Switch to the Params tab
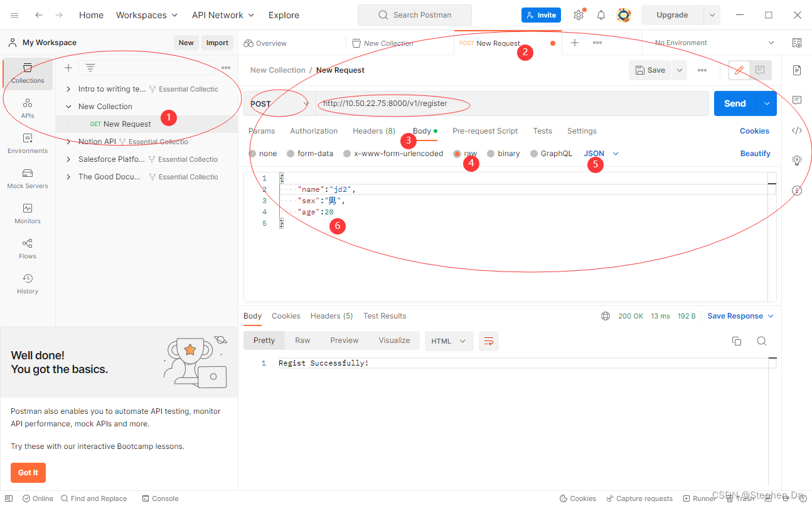The height and width of the screenshot is (506, 812). [262, 131]
